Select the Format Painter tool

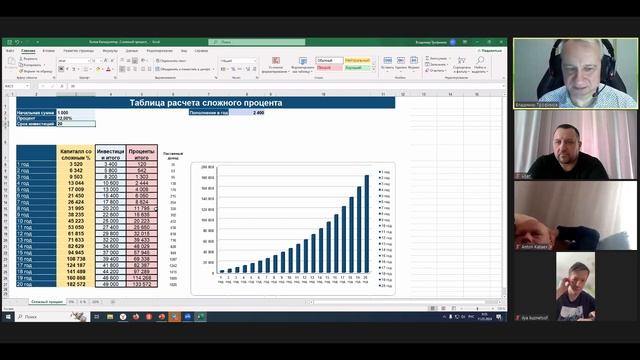pyautogui.click(x=36, y=71)
